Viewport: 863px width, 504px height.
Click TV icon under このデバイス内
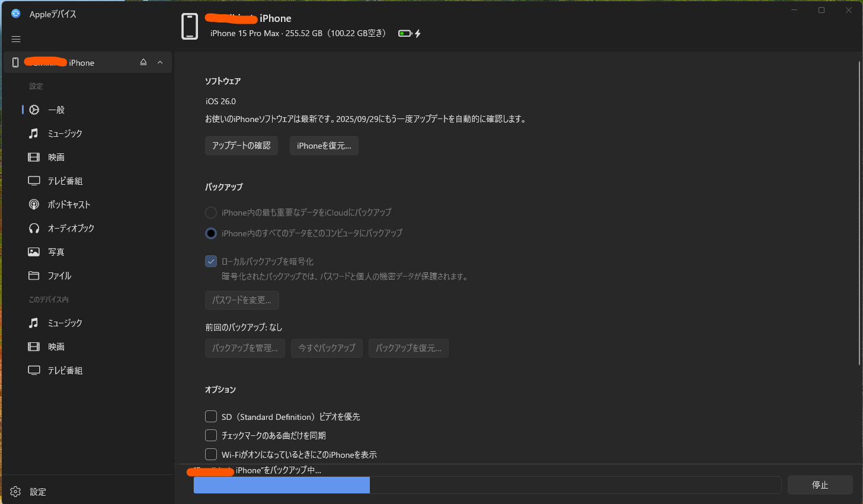[x=34, y=370]
